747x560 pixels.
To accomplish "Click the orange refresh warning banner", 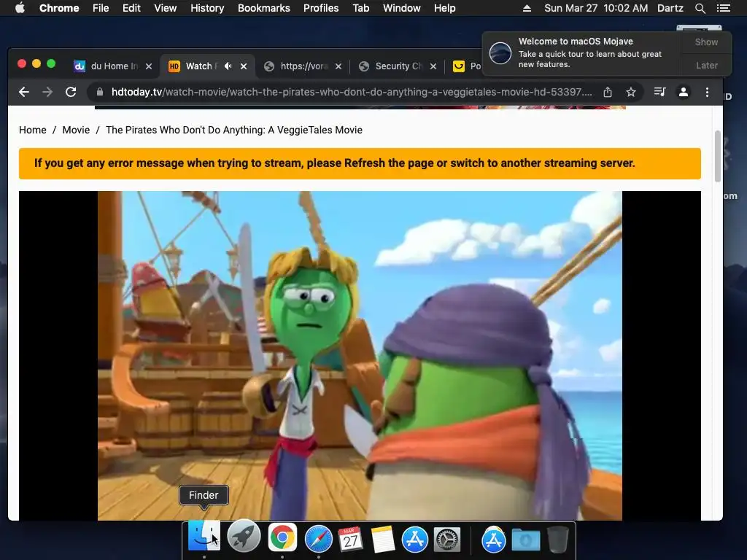I will (x=360, y=163).
